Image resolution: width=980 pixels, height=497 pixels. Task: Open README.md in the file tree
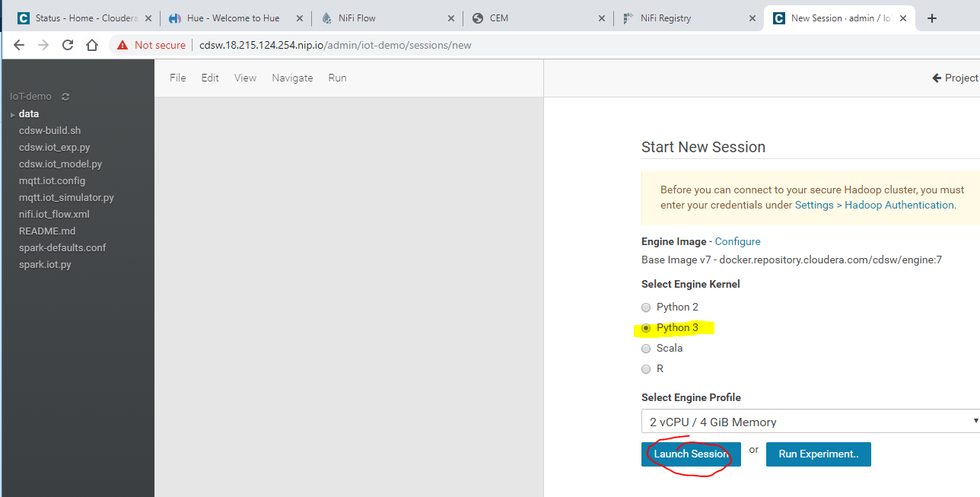point(47,231)
